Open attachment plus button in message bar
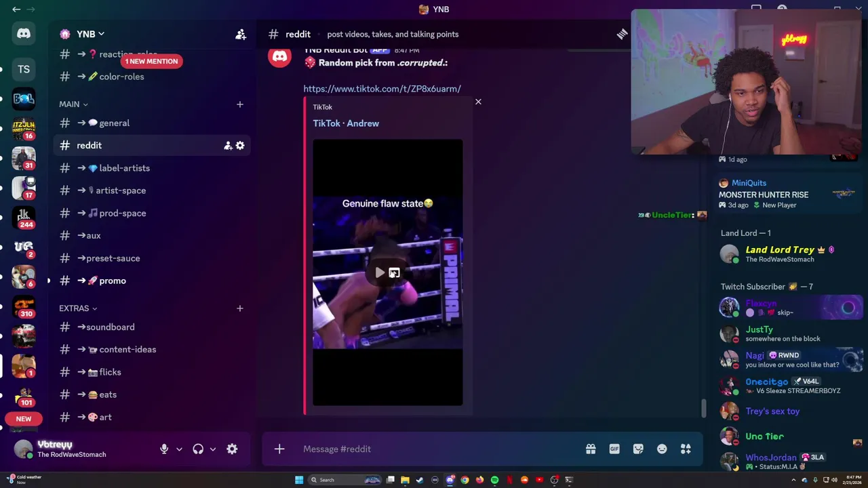The image size is (868, 488). (279, 449)
